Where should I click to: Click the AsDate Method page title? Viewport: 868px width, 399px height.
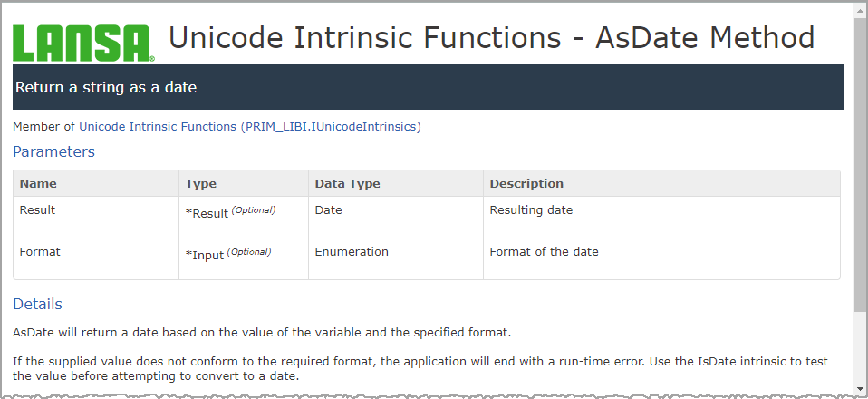[x=491, y=37]
